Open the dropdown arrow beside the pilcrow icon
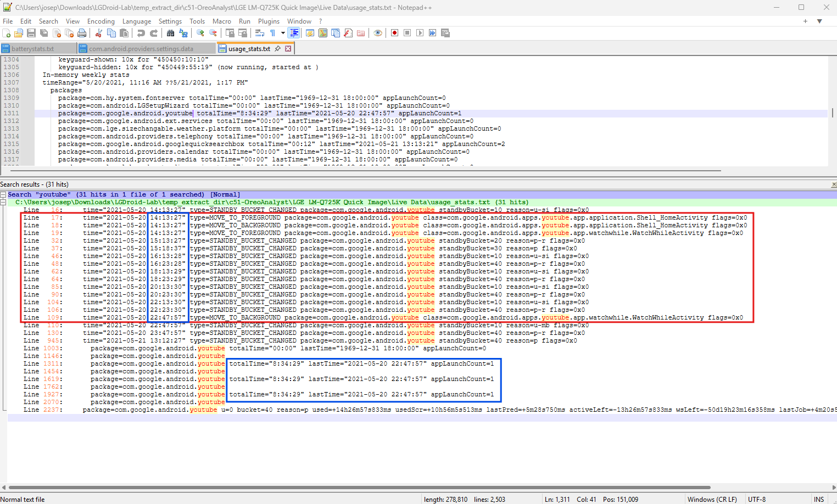Viewport: 837px width, 504px height. tap(283, 33)
